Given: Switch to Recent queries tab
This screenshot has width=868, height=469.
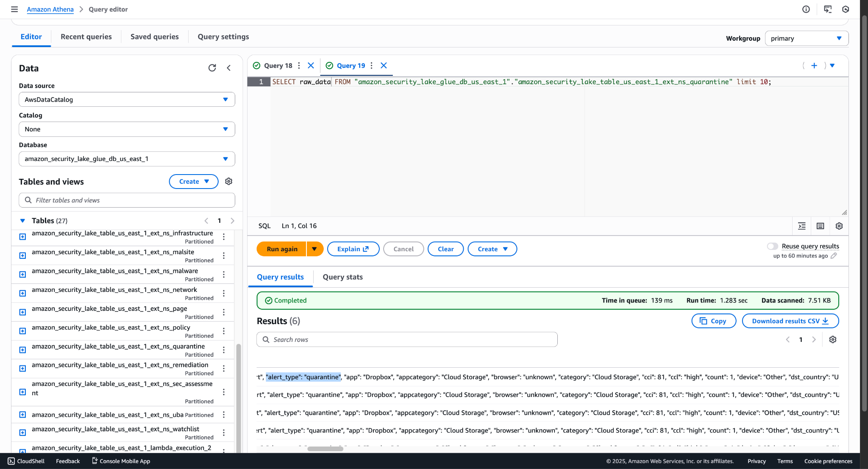Looking at the screenshot, I should click(86, 36).
